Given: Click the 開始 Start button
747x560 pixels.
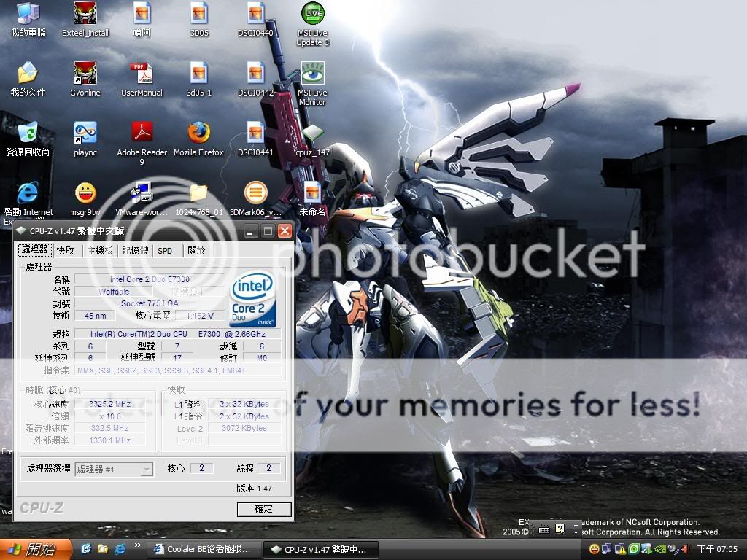Looking at the screenshot, I should point(36,550).
